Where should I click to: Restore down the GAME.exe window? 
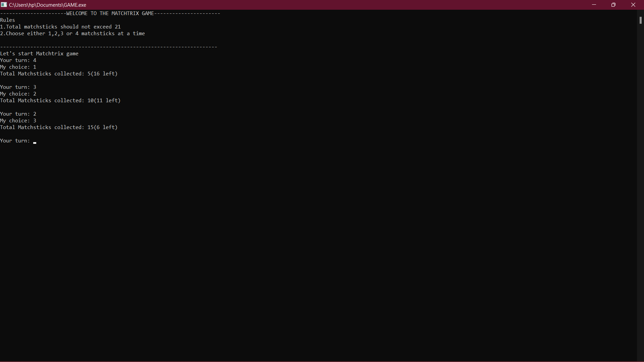613,5
